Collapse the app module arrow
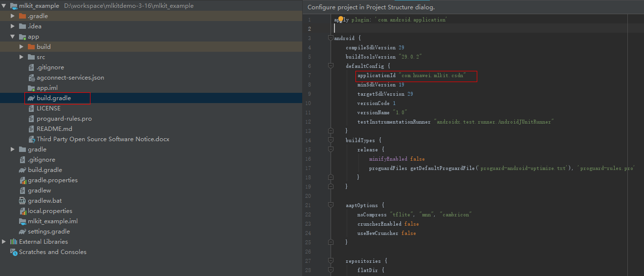This screenshot has width=644, height=276. 13,37
